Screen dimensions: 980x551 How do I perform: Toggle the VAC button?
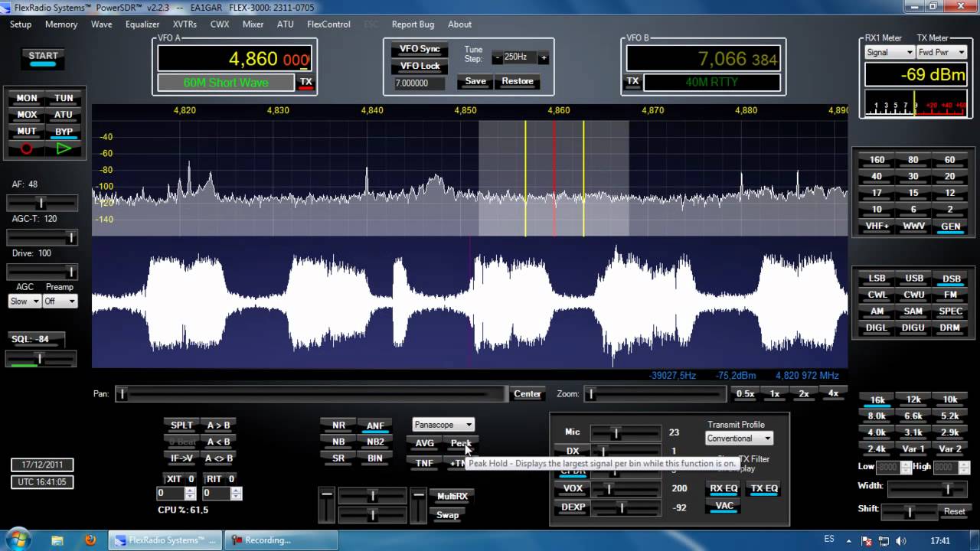click(x=724, y=506)
